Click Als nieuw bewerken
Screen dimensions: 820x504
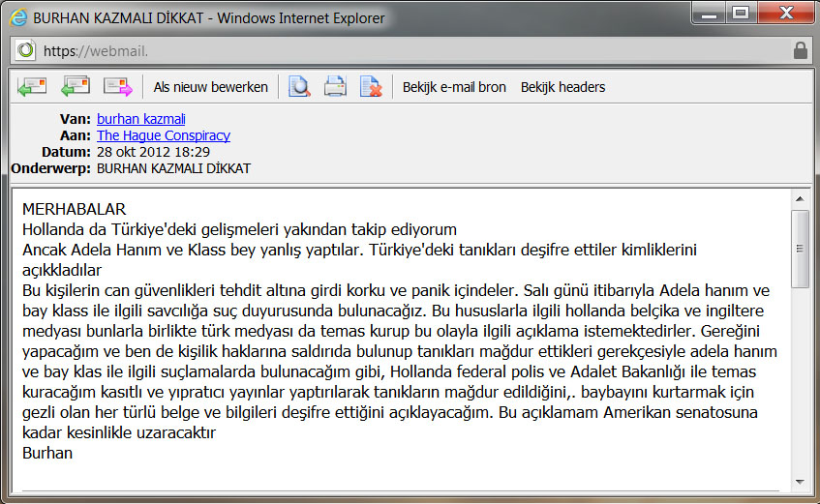211,87
